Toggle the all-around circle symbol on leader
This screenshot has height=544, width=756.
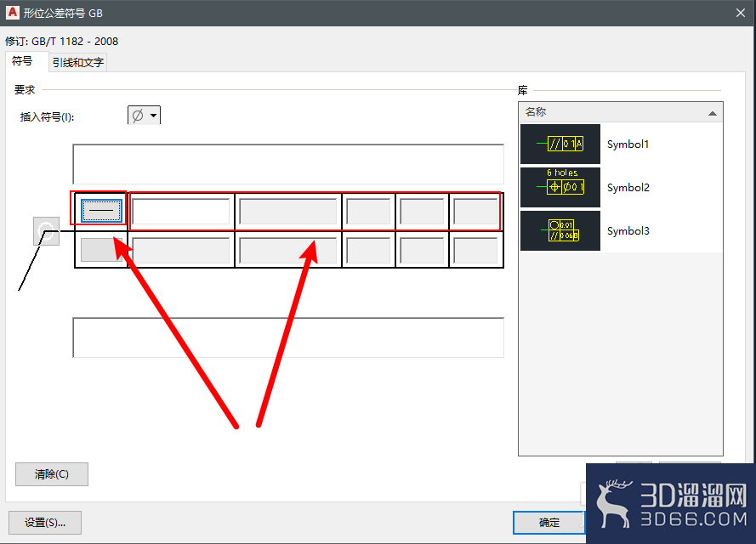point(46,231)
